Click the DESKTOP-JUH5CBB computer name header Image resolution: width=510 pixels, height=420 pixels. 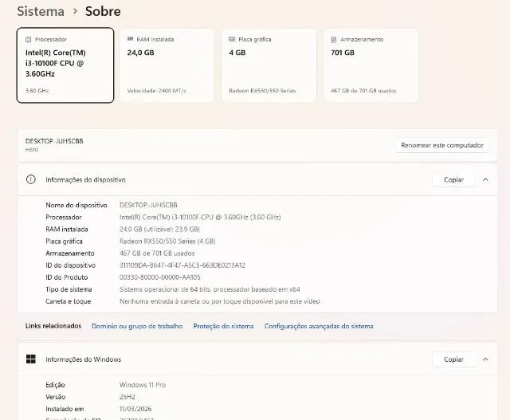coord(54,141)
